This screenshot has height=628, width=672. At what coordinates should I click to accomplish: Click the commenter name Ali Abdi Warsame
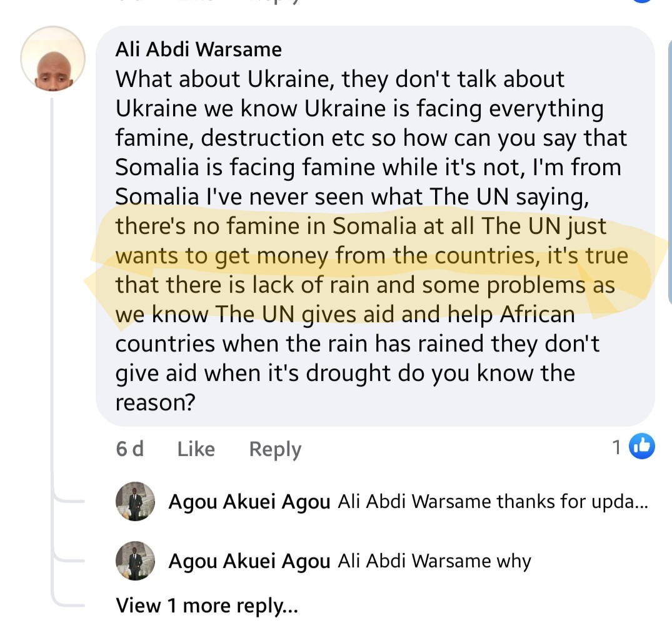point(198,49)
